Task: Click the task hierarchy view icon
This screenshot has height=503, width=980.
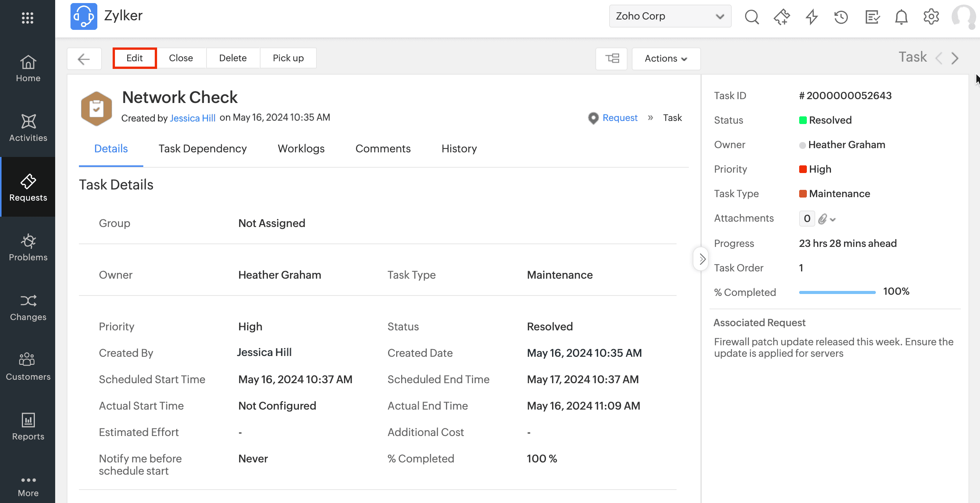Action: tap(612, 58)
